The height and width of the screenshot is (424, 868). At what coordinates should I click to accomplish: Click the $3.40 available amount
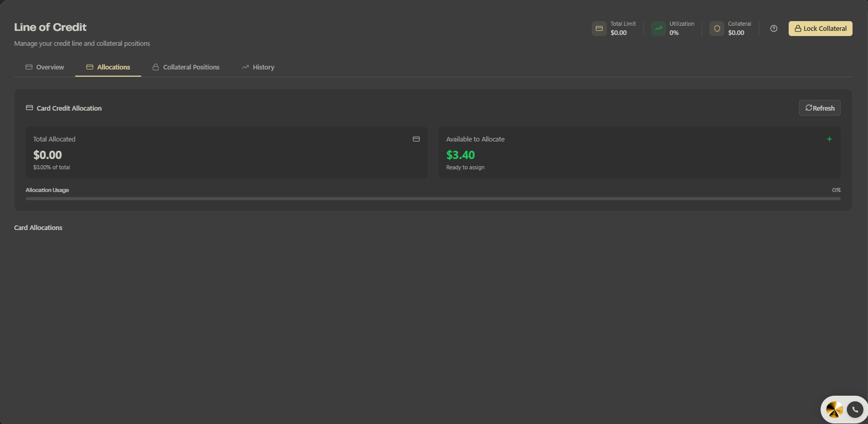click(461, 155)
